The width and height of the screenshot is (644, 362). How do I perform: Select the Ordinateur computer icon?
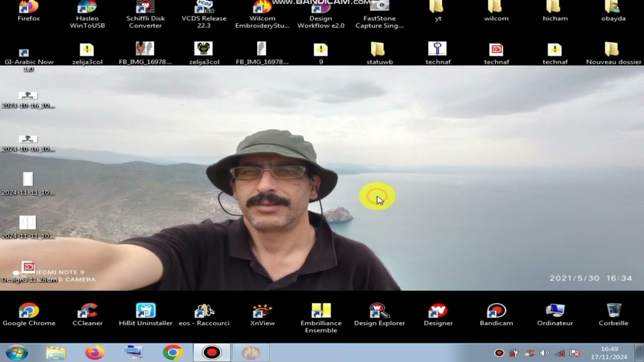click(555, 315)
